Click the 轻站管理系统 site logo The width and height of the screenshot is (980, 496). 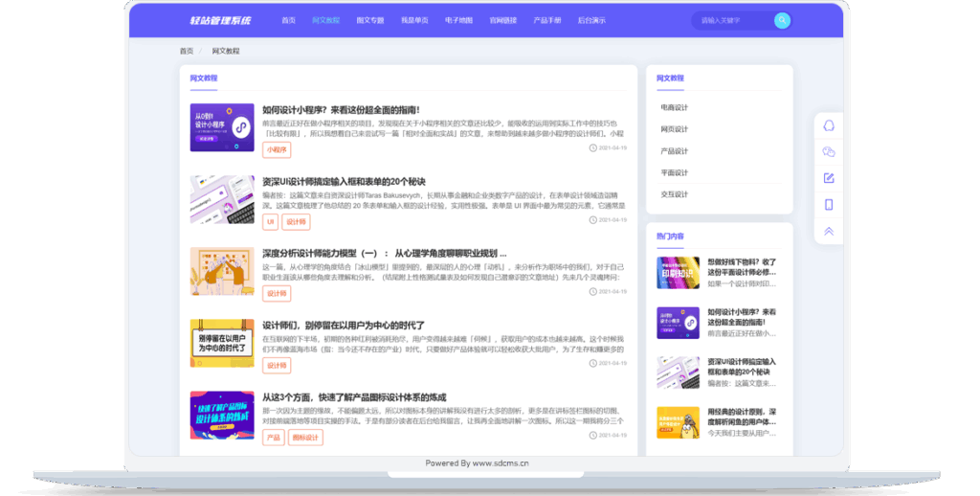click(x=220, y=21)
